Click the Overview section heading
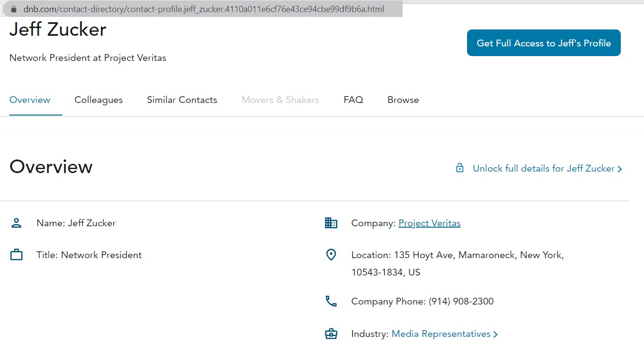644x349 pixels. click(51, 167)
